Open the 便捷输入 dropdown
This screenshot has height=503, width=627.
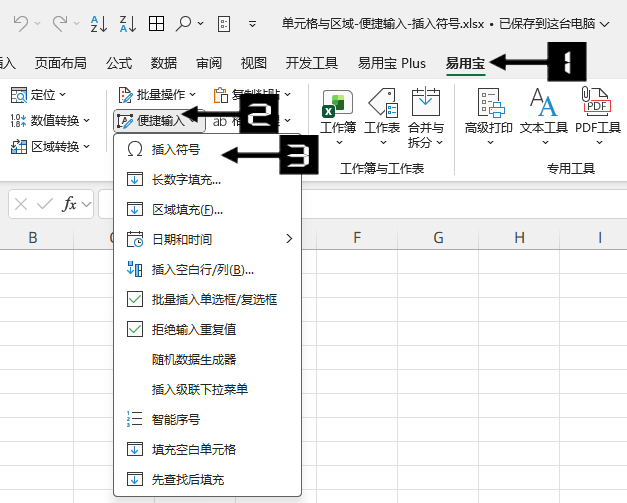[158, 121]
